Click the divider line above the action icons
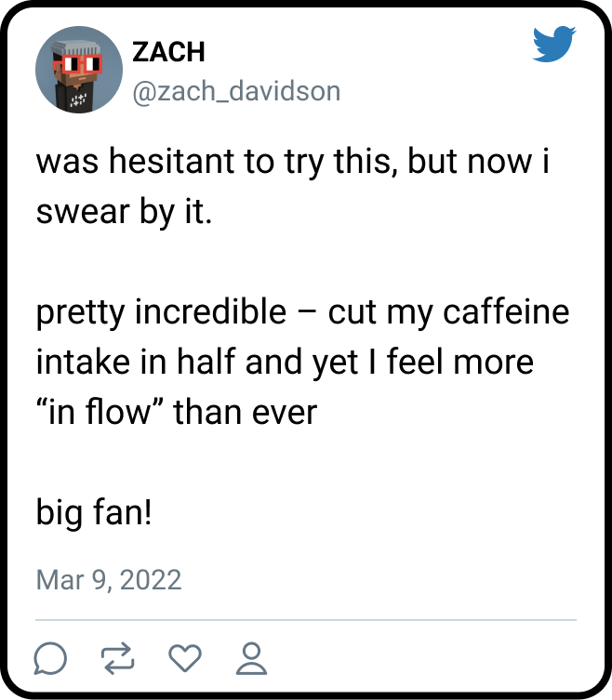The height and width of the screenshot is (700, 612). [306, 619]
